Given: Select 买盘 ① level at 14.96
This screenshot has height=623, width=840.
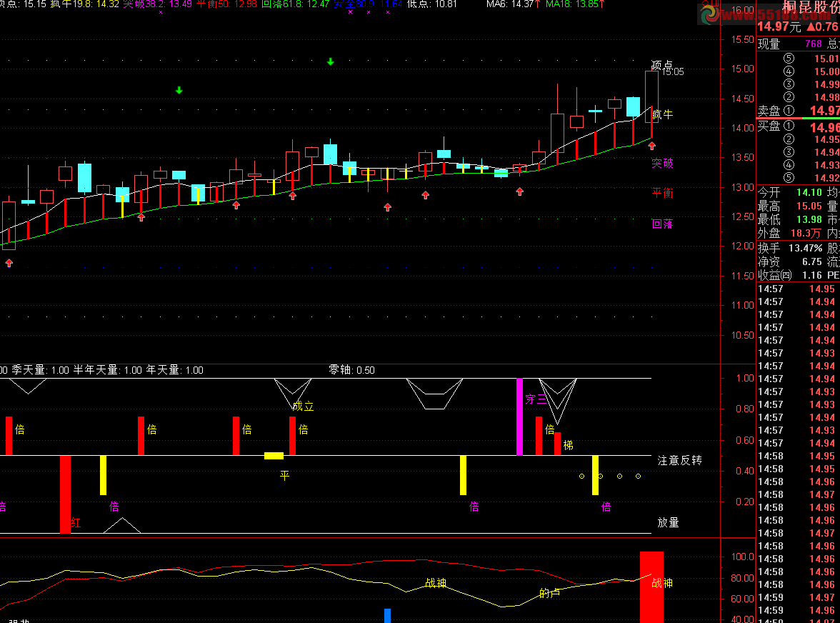Looking at the screenshot, I should [799, 127].
